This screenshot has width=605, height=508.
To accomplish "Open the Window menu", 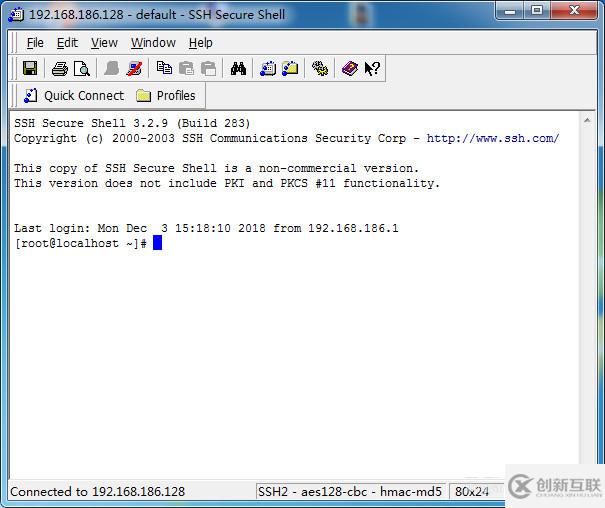I will click(153, 43).
